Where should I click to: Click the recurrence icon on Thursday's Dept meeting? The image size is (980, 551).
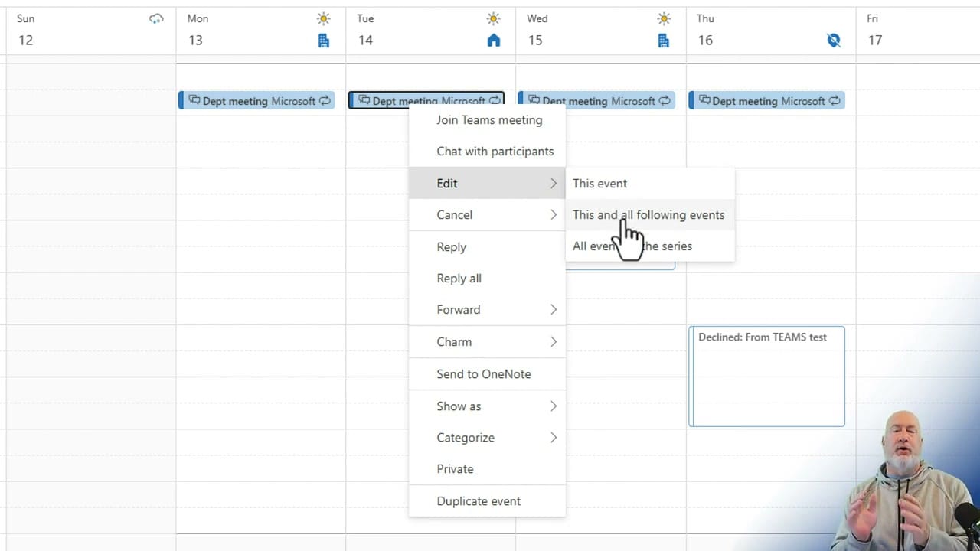(x=835, y=100)
